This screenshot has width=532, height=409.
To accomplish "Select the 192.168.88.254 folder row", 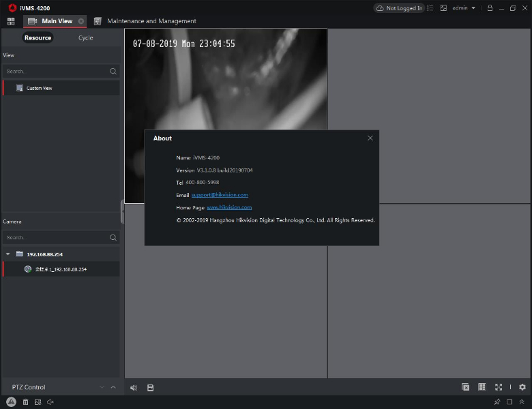I will click(x=61, y=254).
